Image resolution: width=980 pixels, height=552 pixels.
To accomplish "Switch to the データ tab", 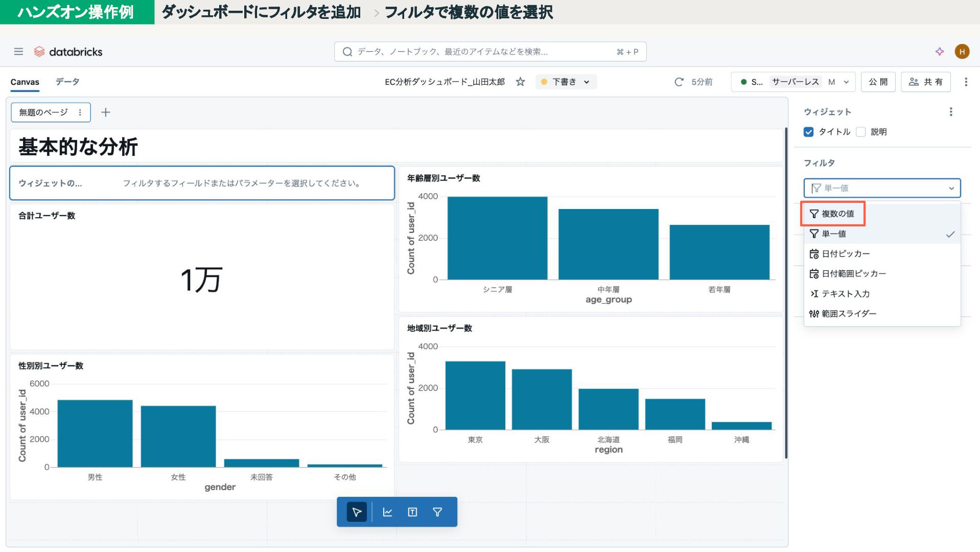I will click(67, 82).
